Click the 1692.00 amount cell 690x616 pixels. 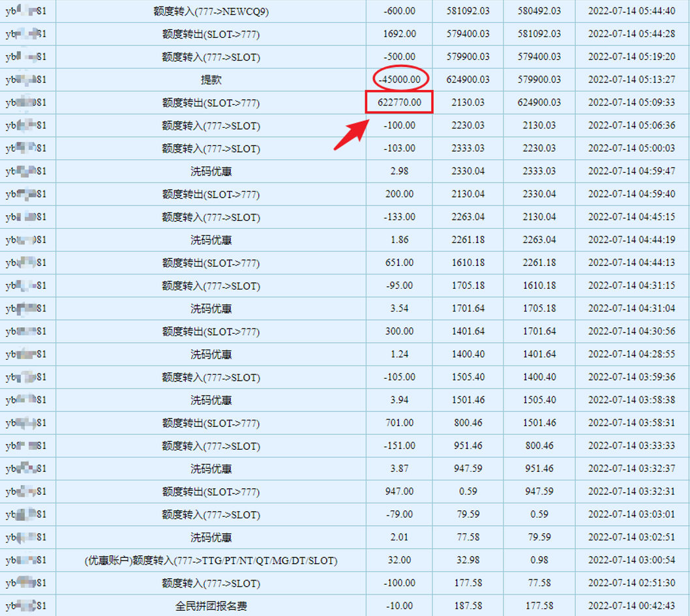point(399,34)
